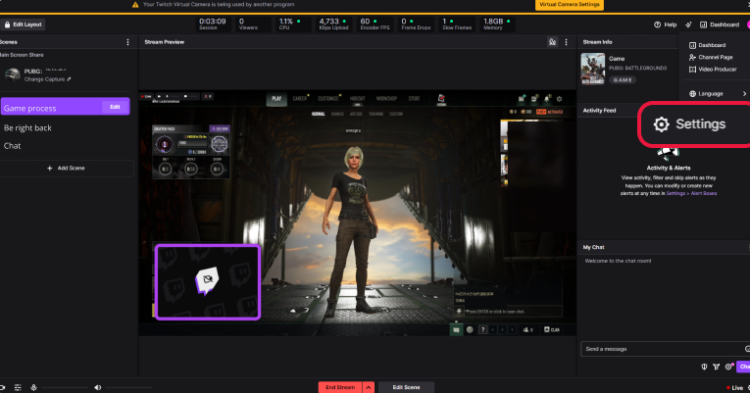Open the audio mixer icon in bottom bar
The height and width of the screenshot is (393, 750).
click(18, 387)
